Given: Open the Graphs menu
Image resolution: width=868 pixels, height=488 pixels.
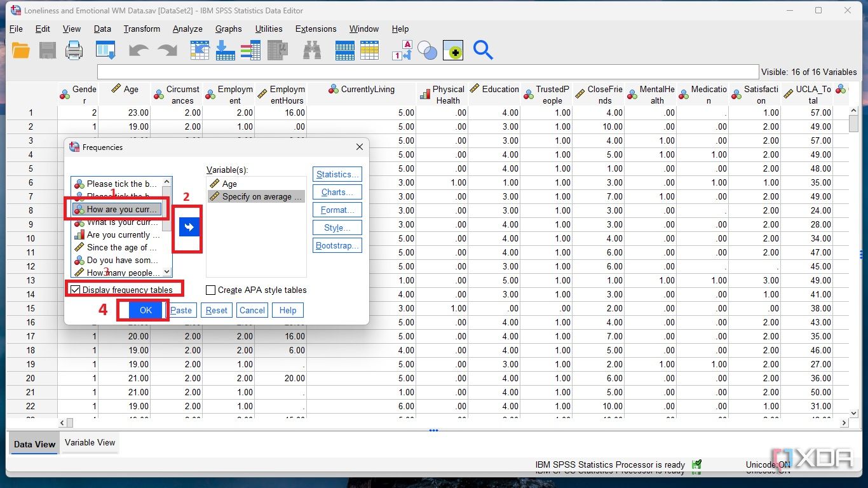Looking at the screenshot, I should point(229,29).
